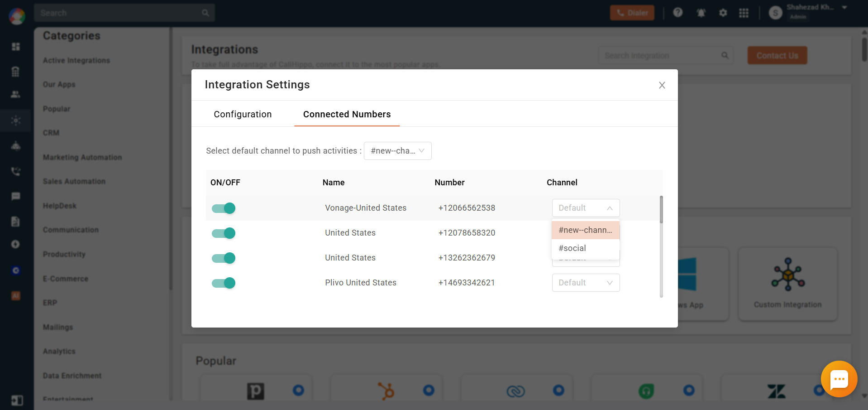Screen dimensions: 868x410
Task: Click the Freshdesk headset integration icon
Action: click(646, 391)
